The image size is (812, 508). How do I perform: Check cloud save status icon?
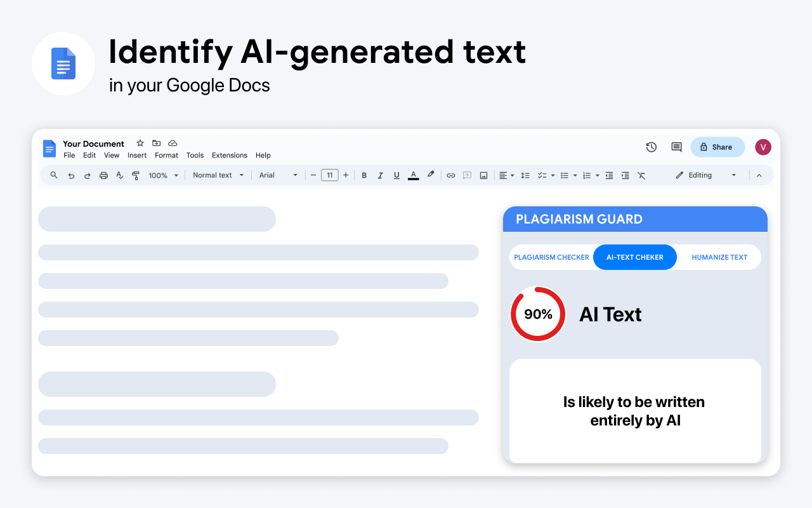tap(173, 144)
